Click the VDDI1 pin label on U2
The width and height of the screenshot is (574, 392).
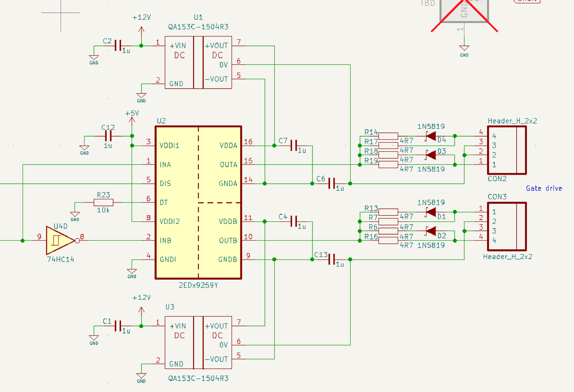coord(169,146)
